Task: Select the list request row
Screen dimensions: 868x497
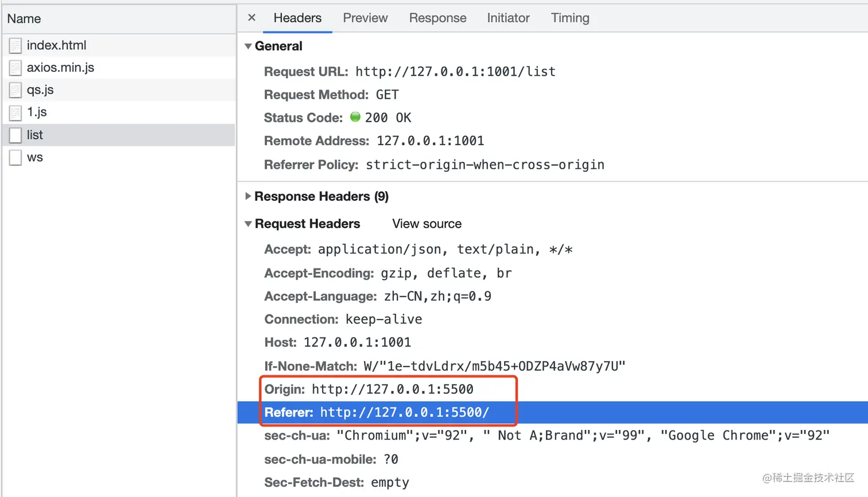Action: [x=119, y=135]
